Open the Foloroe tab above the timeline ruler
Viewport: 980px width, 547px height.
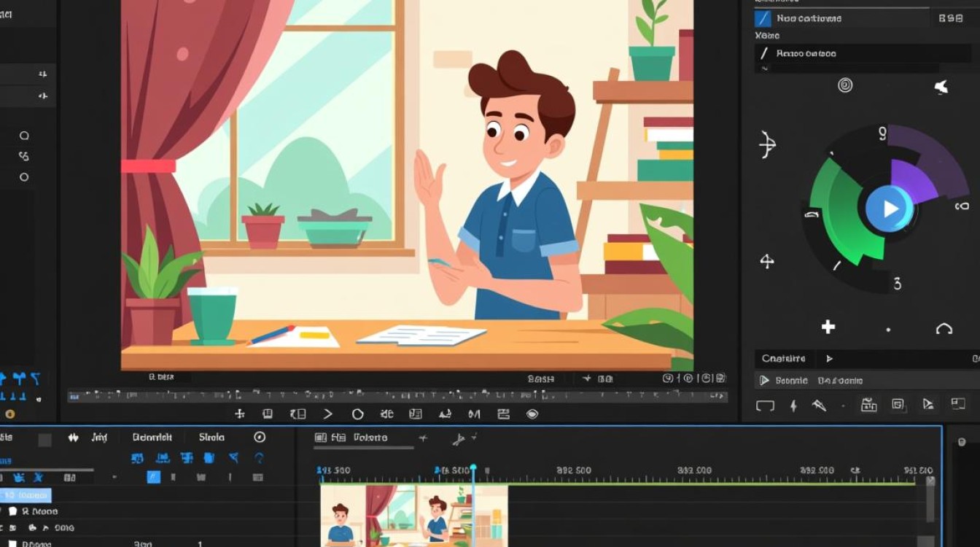point(370,438)
